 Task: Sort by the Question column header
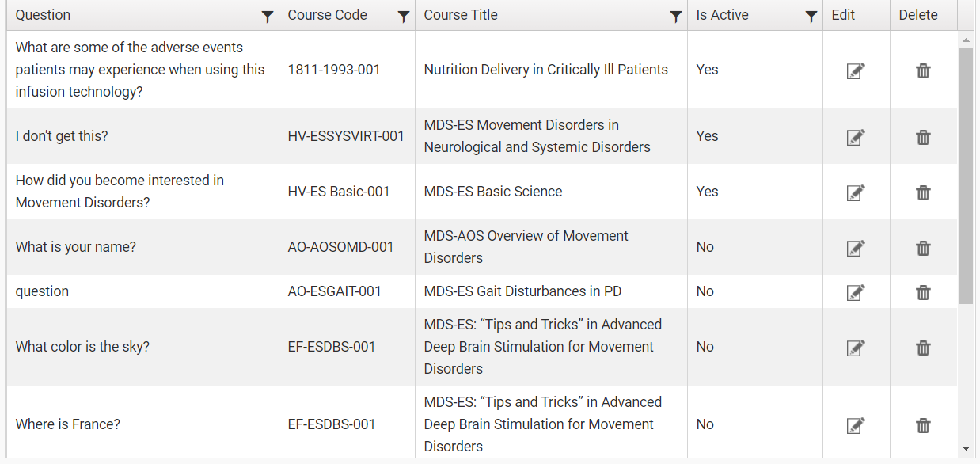point(44,15)
